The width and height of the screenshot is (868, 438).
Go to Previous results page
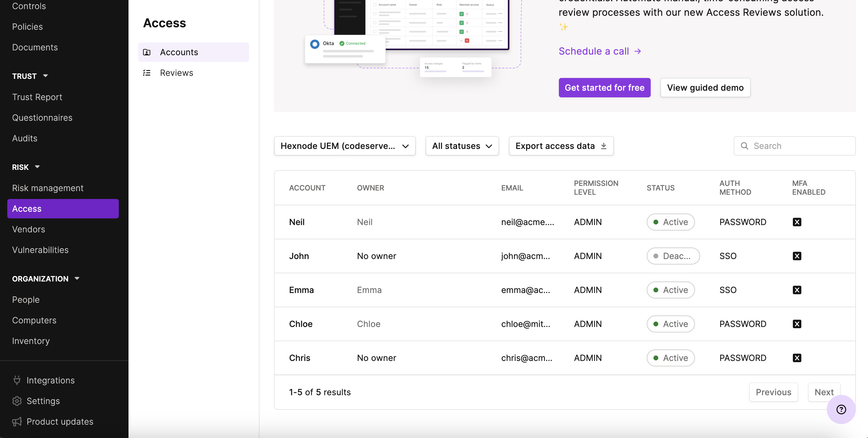click(773, 392)
